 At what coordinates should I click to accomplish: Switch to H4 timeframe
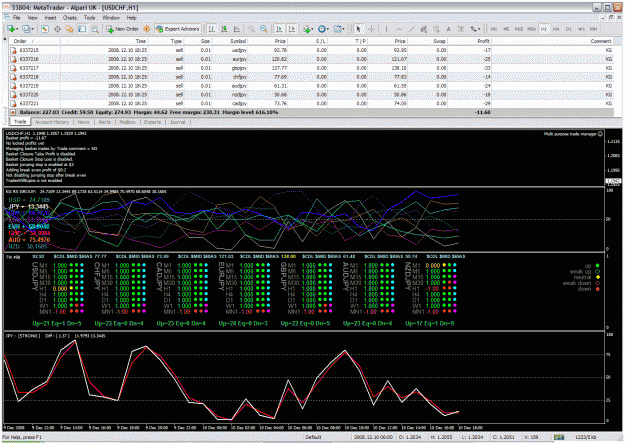pos(556,29)
